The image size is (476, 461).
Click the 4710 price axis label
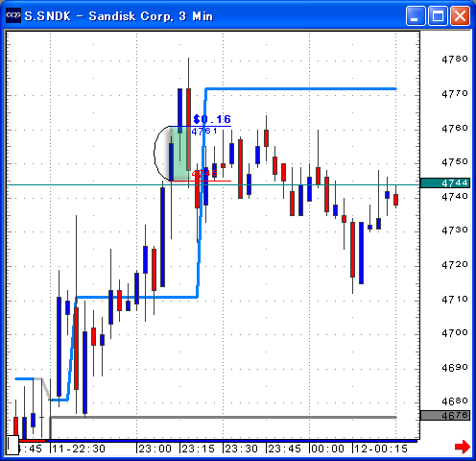click(455, 299)
